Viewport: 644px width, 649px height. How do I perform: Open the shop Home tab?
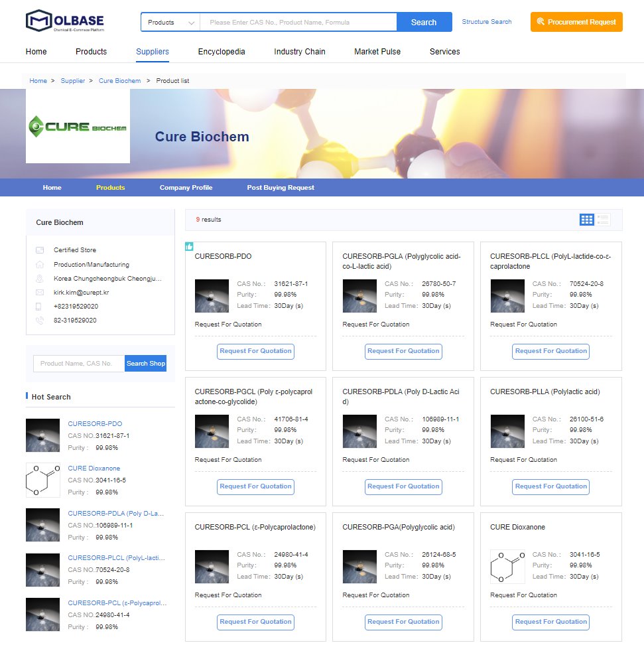(52, 188)
